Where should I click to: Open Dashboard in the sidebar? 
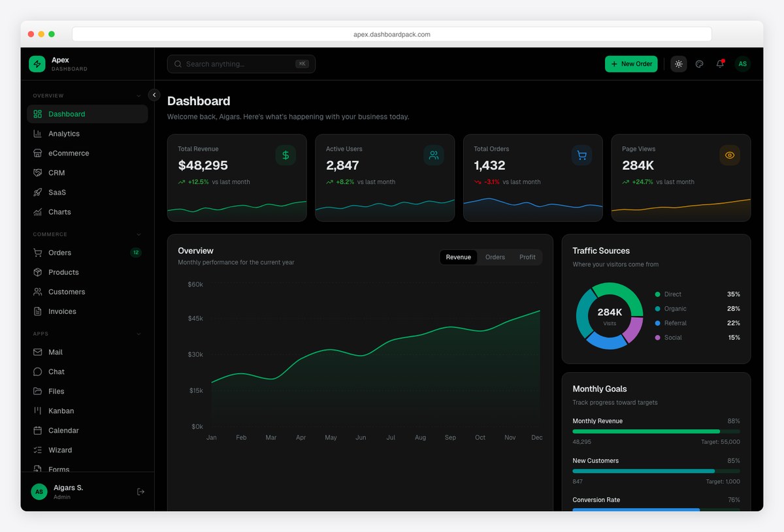88,114
